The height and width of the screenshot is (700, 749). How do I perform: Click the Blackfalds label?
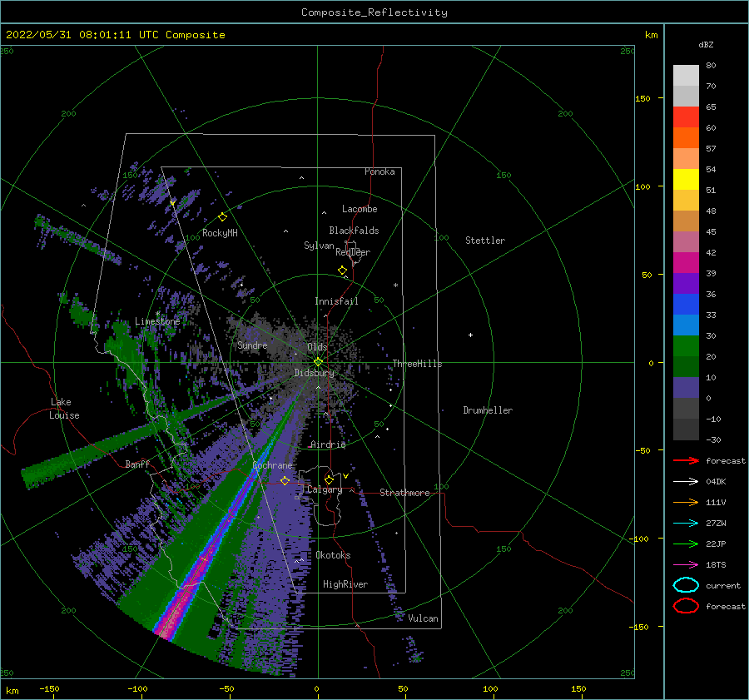coord(354,231)
